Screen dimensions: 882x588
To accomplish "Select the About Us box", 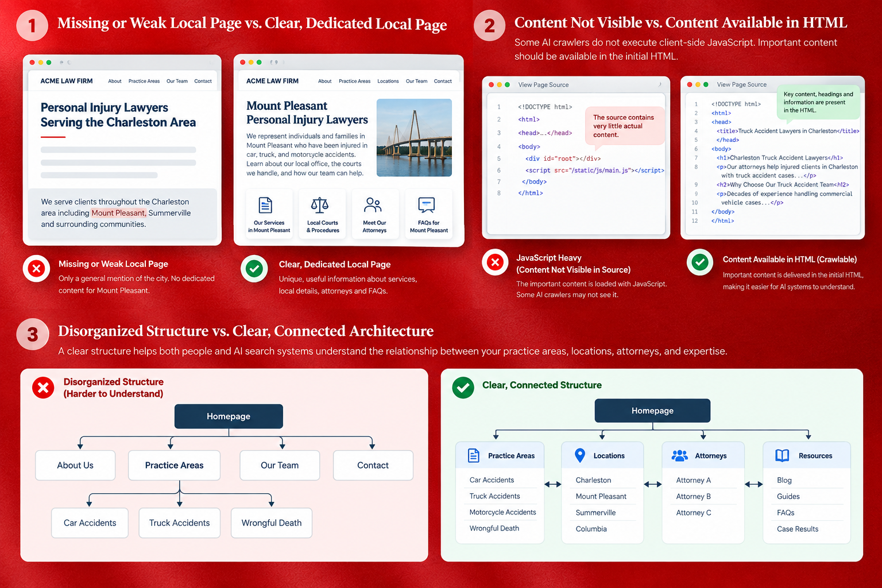I will click(x=75, y=465).
